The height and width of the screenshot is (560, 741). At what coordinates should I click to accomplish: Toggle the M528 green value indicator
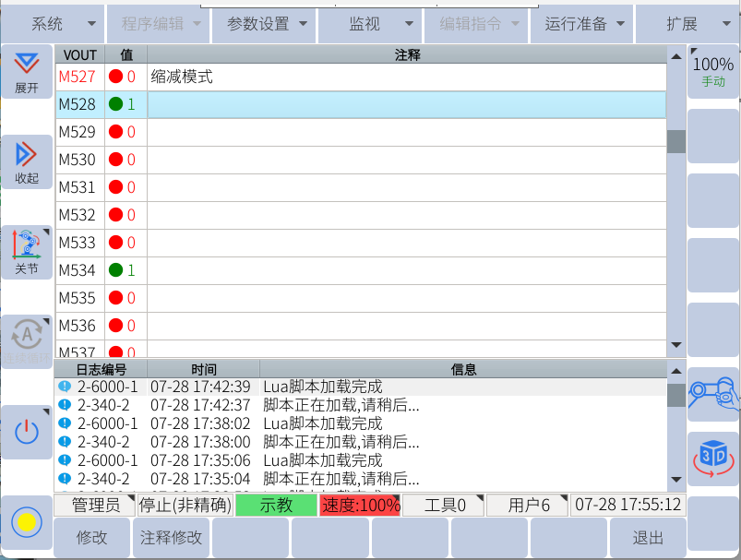(116, 104)
